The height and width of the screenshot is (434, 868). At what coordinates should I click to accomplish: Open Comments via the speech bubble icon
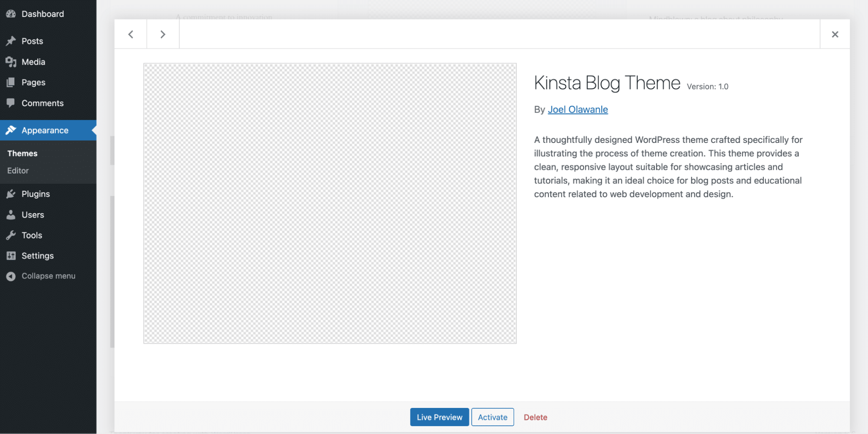(x=11, y=103)
